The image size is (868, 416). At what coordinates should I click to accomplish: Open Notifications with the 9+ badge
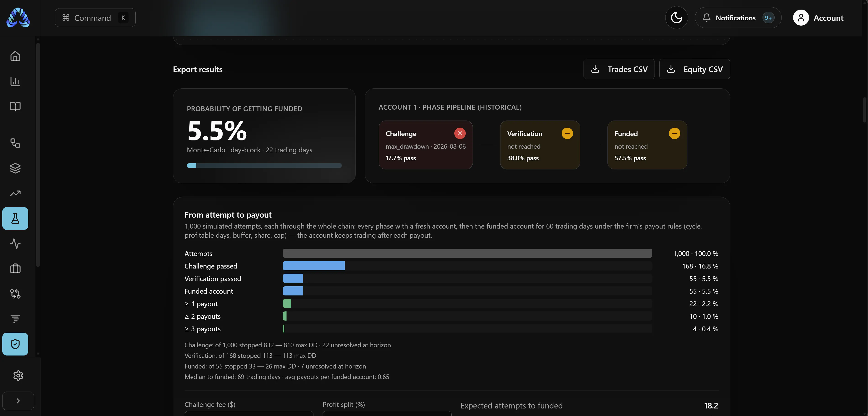pyautogui.click(x=738, y=18)
